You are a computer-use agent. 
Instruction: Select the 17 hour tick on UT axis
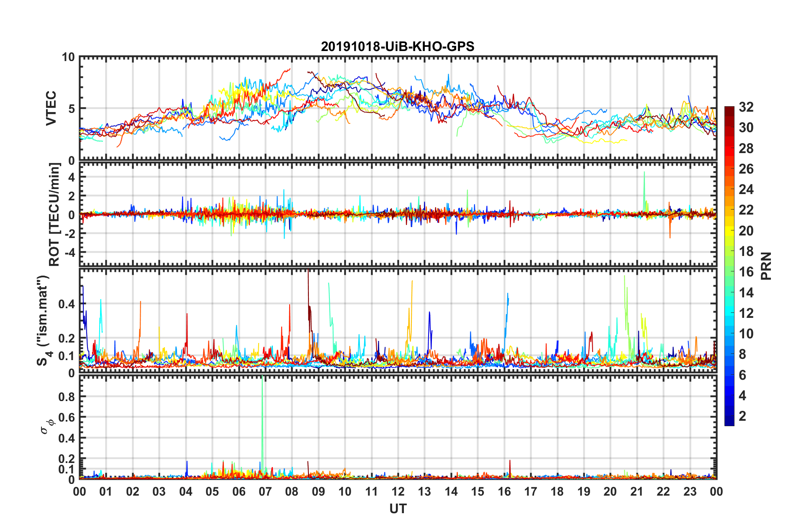click(x=531, y=491)
